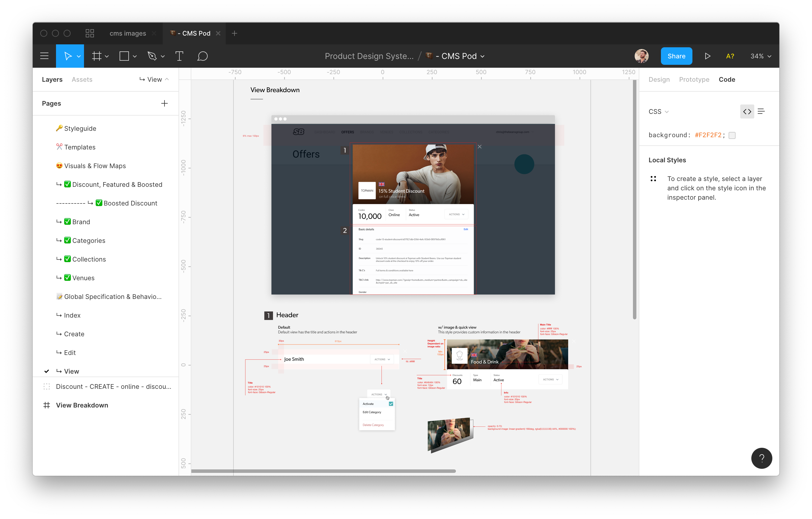Screen dimensions: 812x519
Task: Open the Templates page
Action: (80, 147)
